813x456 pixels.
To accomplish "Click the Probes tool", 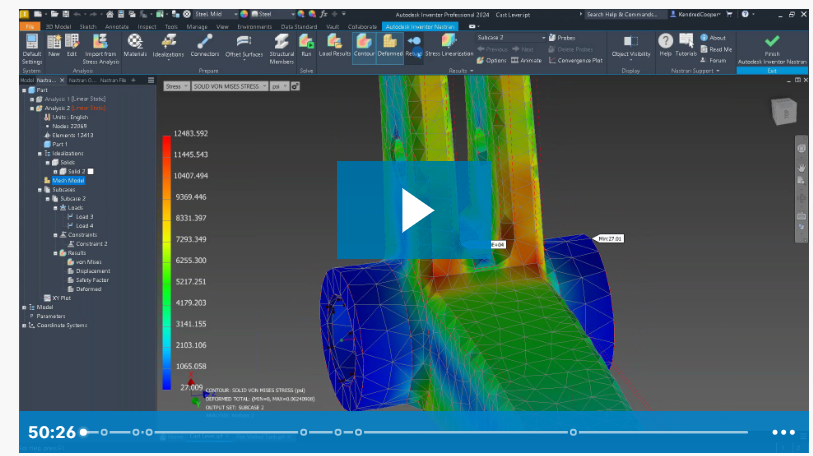I will (x=562, y=38).
